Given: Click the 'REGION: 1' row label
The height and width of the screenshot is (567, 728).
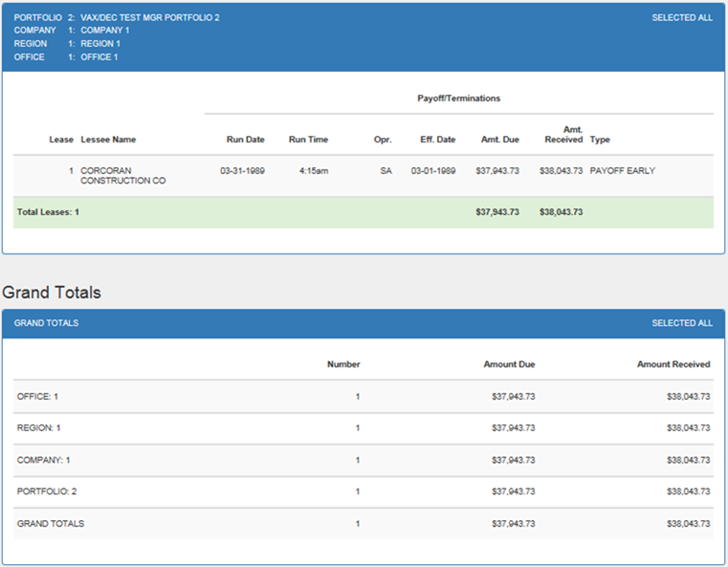Looking at the screenshot, I should [x=39, y=427].
